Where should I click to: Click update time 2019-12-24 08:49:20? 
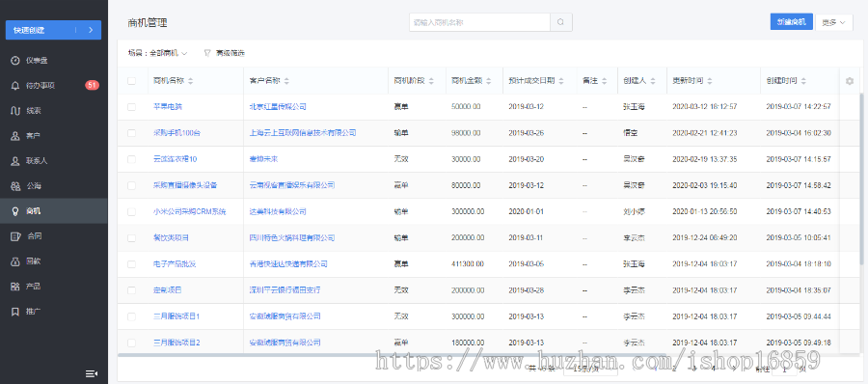click(x=705, y=237)
